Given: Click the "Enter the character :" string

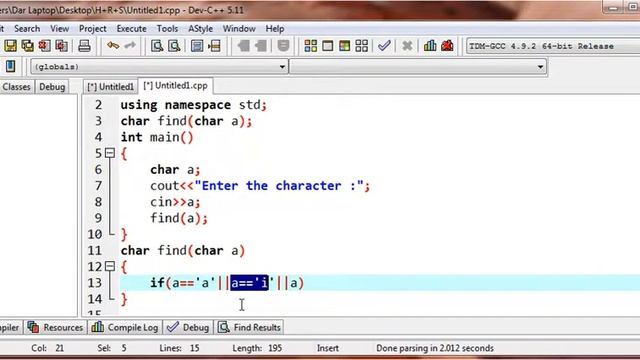Looking at the screenshot, I should 279,186.
